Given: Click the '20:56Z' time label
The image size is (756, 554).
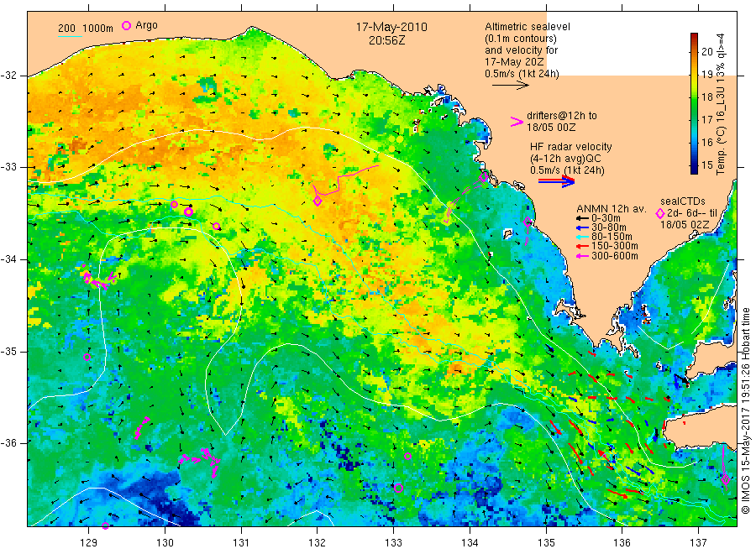Looking at the screenshot, I should (387, 40).
